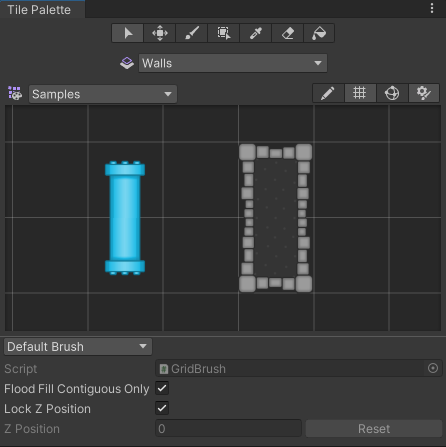The image size is (446, 447).
Task: Toggle palette gizmos button
Action: (392, 93)
